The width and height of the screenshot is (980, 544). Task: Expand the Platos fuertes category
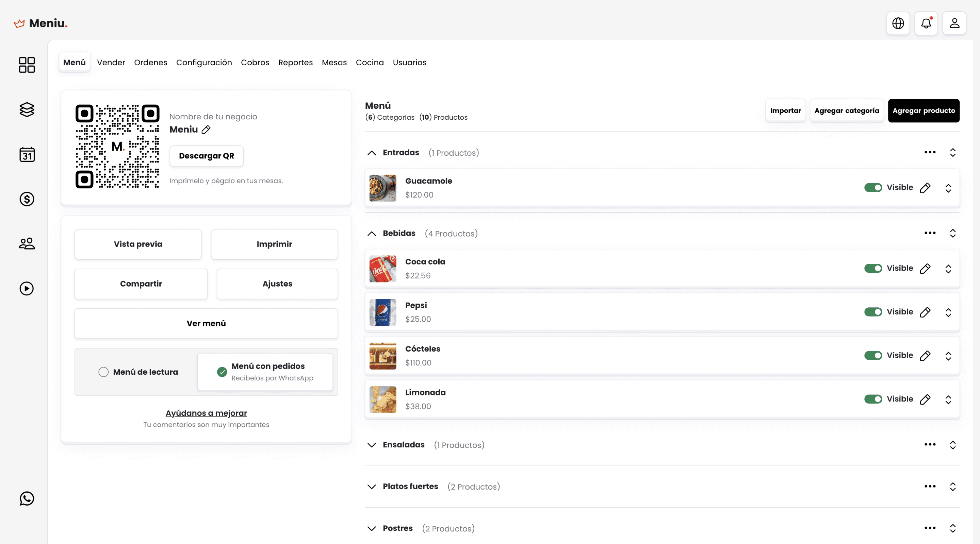[372, 487]
